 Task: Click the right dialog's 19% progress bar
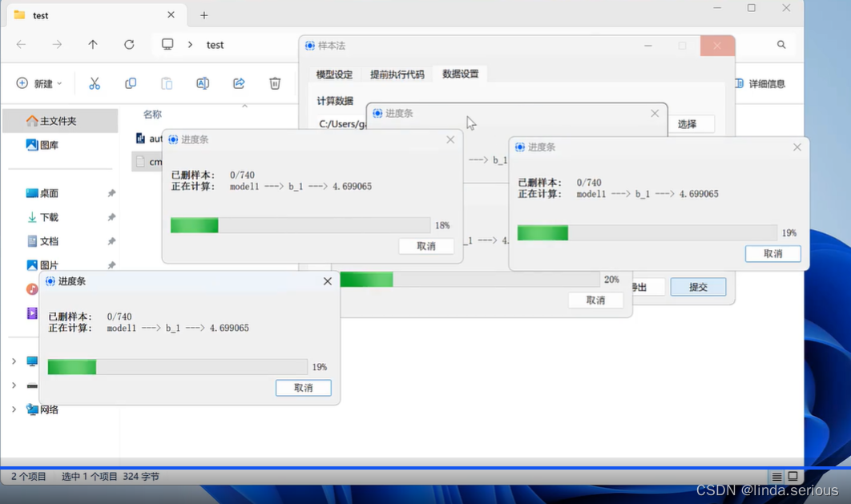[647, 232]
